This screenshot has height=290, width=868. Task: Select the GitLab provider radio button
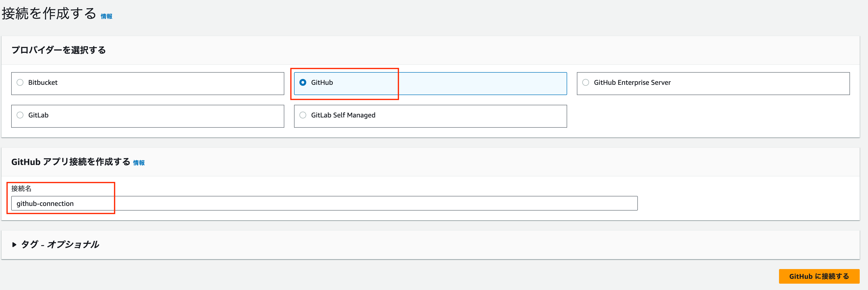pos(20,115)
